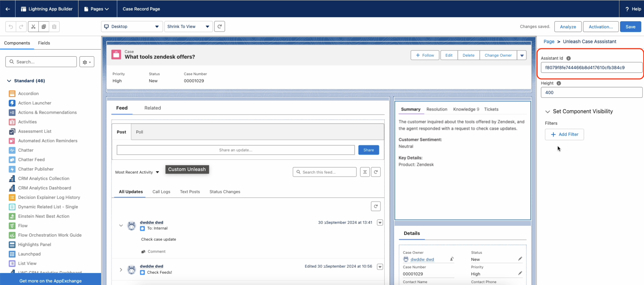Click the Assistant Id input field
The height and width of the screenshot is (285, 644).
(591, 68)
